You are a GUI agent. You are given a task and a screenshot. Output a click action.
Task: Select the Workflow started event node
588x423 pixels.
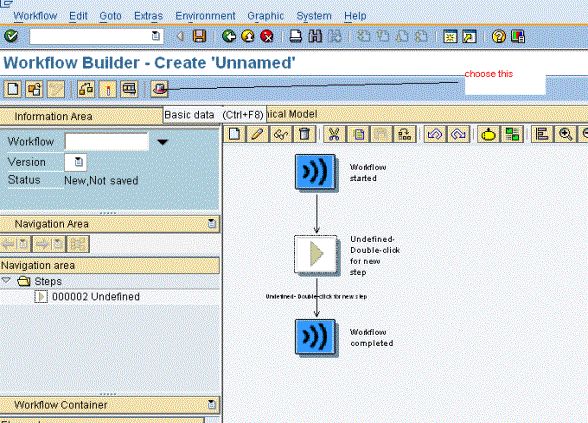[x=315, y=172]
